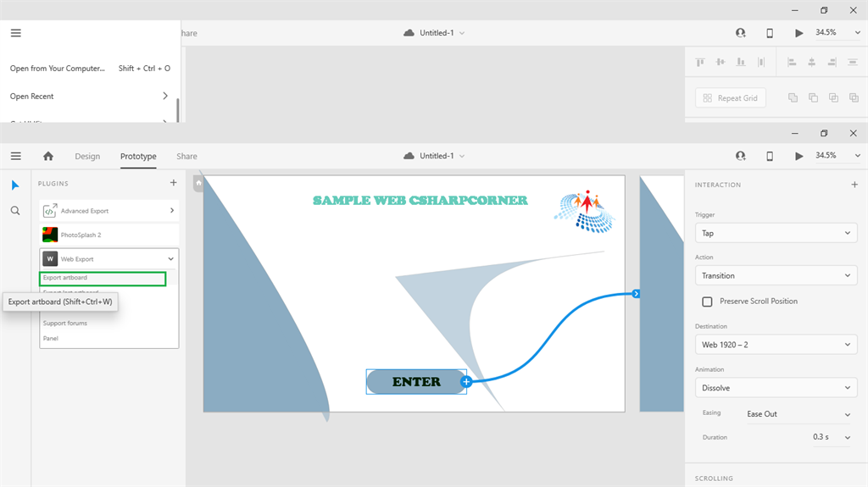Select Export artboard menu entry
Image resolution: width=868 pixels, height=487 pixels.
click(x=103, y=278)
